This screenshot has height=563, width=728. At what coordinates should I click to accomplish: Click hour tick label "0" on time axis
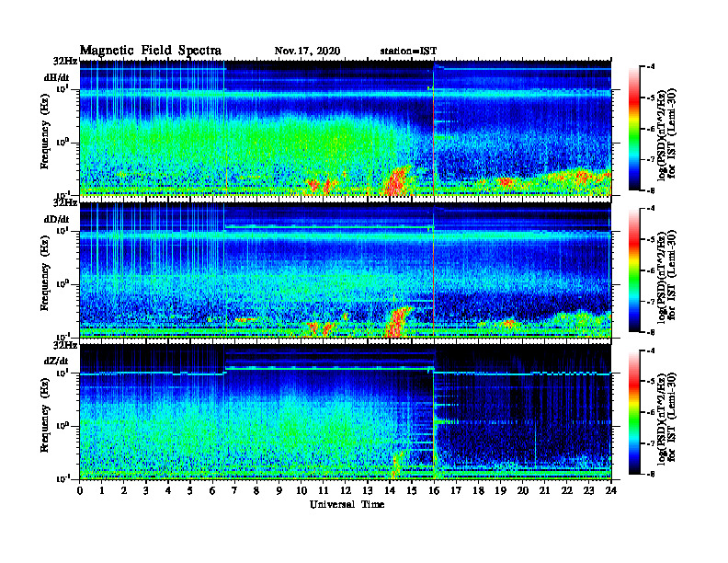click(80, 490)
